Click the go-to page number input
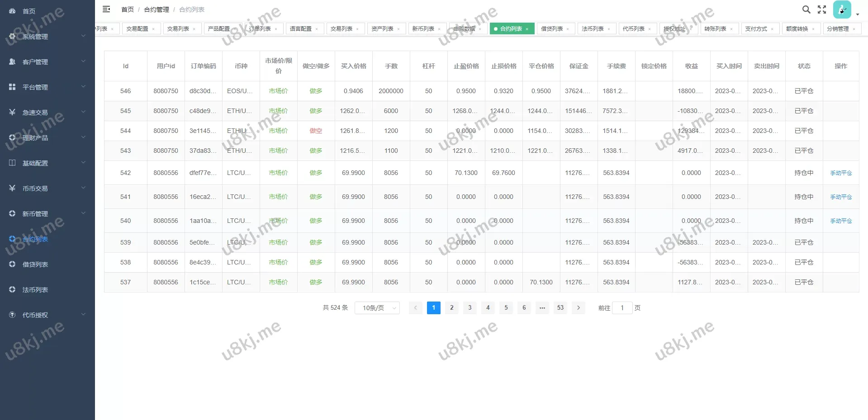Screen dimensions: 868x420 coord(622,308)
